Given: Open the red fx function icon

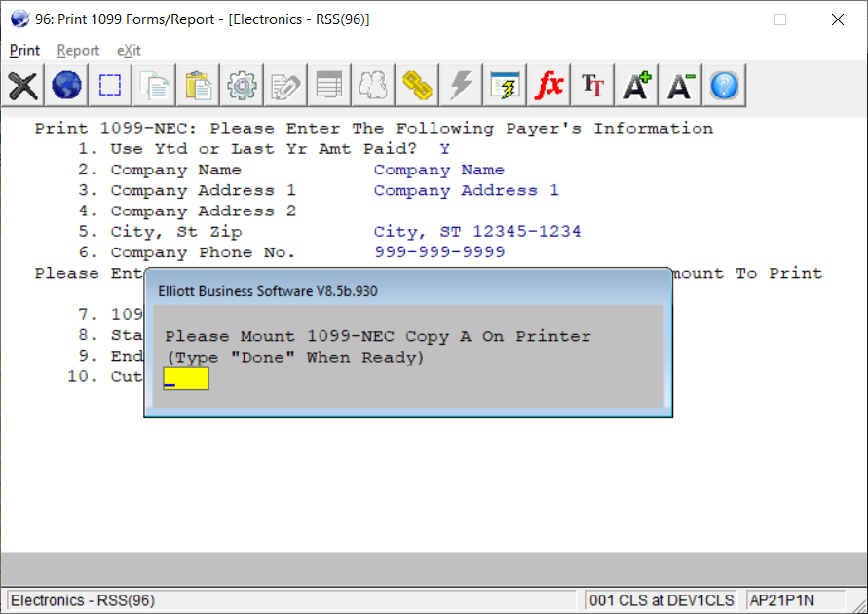Looking at the screenshot, I should [548, 85].
